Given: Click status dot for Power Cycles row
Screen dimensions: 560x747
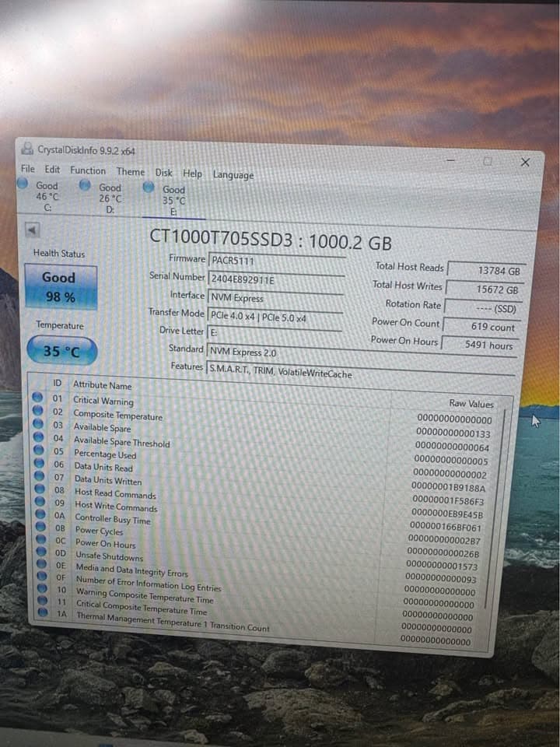Looking at the screenshot, I should pos(41,527).
